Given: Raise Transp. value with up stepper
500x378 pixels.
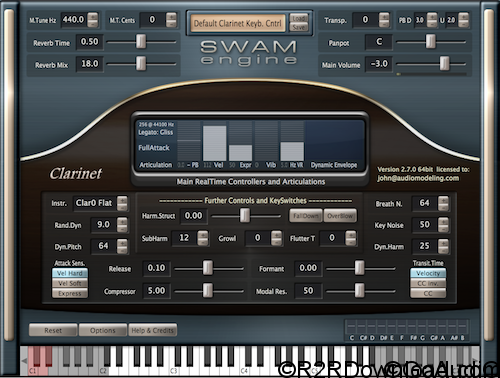Looking at the screenshot, I should [384, 16].
